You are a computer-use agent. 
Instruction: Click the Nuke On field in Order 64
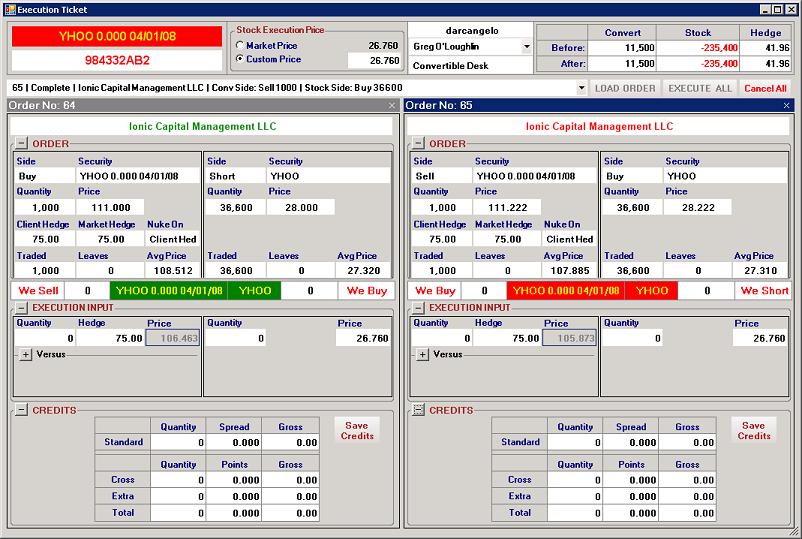pos(172,239)
